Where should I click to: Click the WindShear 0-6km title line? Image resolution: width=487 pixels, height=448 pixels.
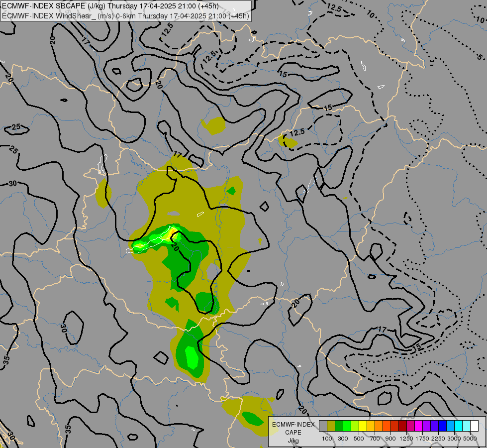coord(126,16)
